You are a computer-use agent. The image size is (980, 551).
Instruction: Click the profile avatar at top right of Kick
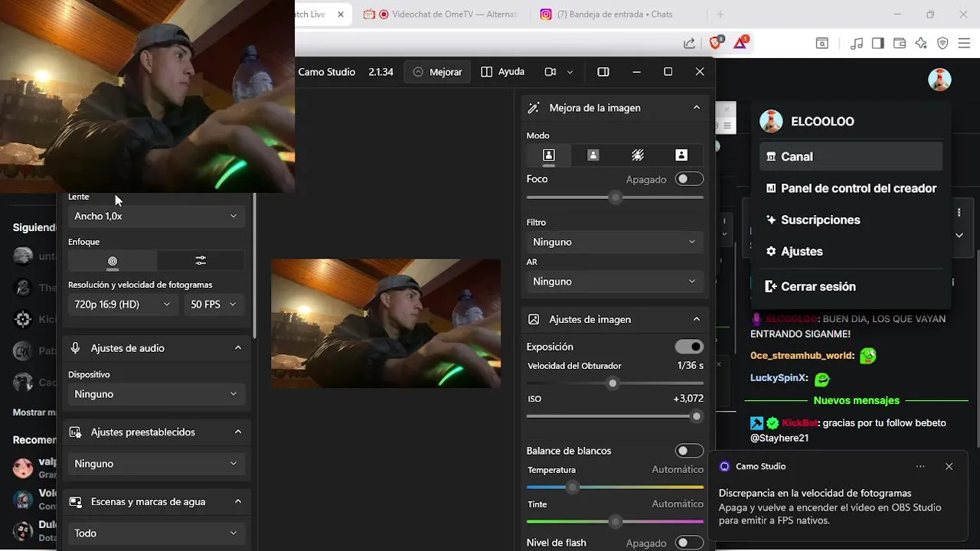(939, 80)
